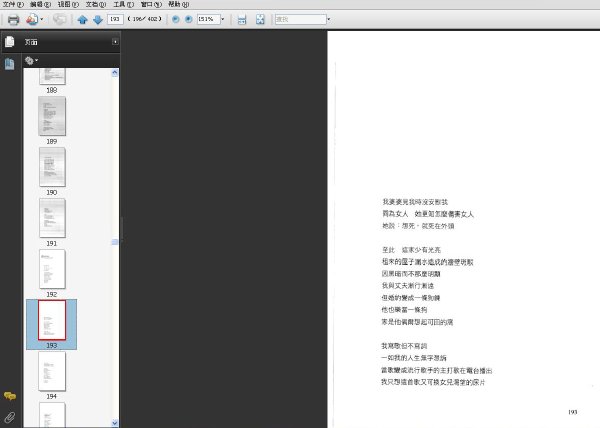Click the thumbnail panel scrollbar thumb
Viewport: 600px width, 428px height.
click(115, 242)
